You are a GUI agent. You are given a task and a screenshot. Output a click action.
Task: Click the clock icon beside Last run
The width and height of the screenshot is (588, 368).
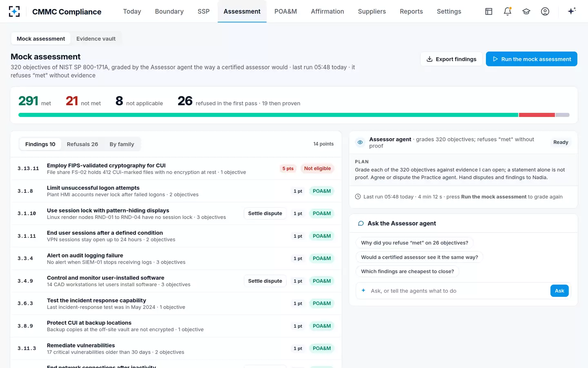tap(358, 197)
